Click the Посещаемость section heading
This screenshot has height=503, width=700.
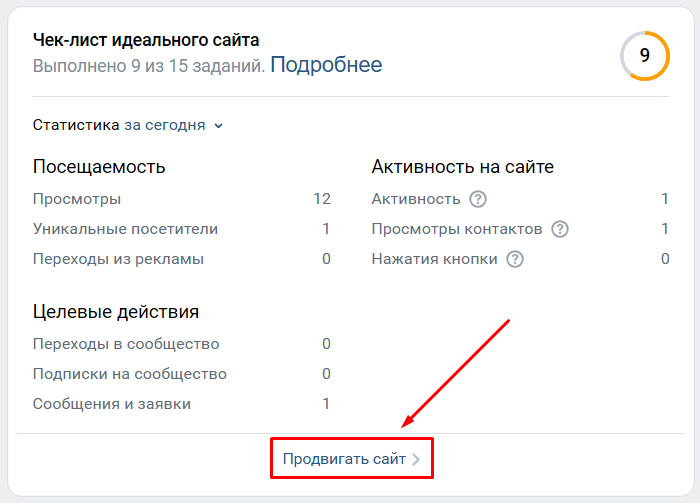coord(99,167)
